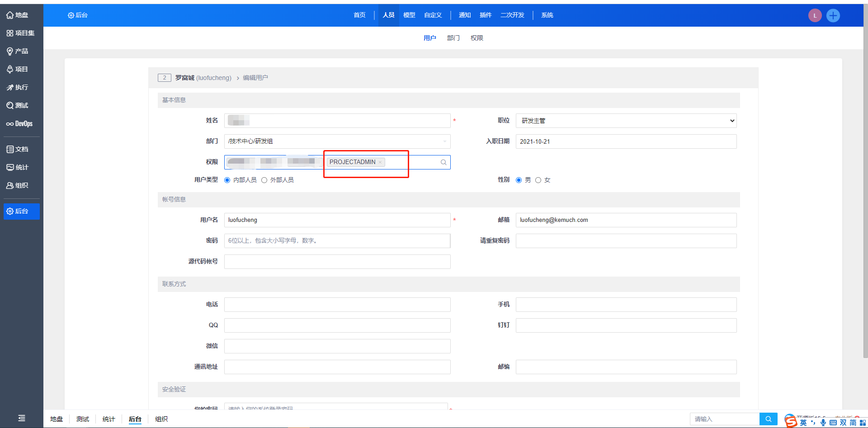
Task: Click the search magnifier in 权限 field
Action: pos(443,162)
